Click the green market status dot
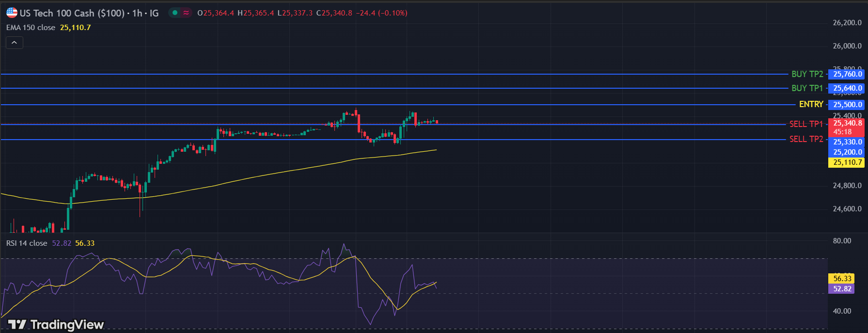The height and width of the screenshot is (333, 868). tap(175, 13)
